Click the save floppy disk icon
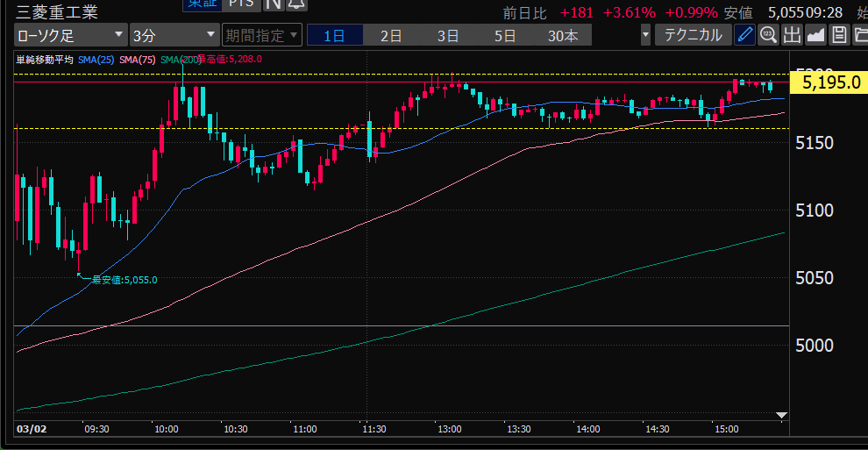 (x=839, y=35)
